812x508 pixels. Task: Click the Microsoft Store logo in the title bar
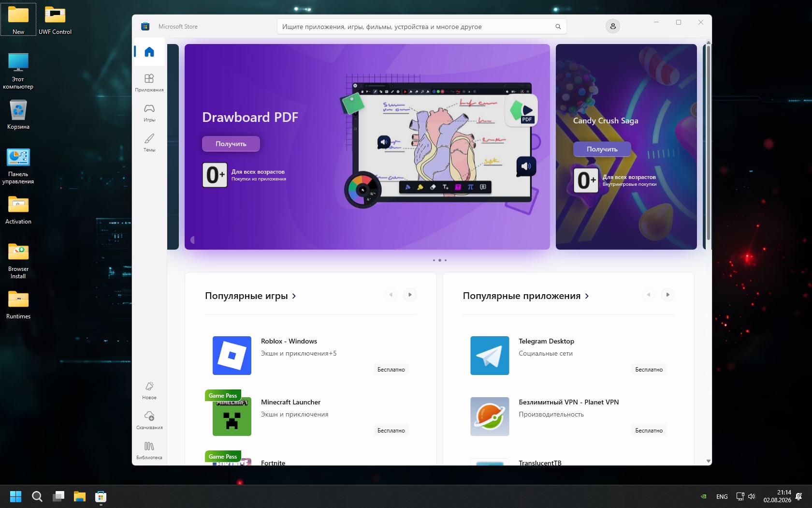tap(145, 27)
